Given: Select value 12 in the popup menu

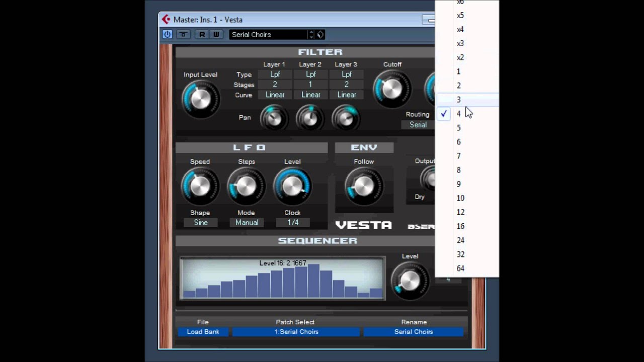Looking at the screenshot, I should coord(467,212).
